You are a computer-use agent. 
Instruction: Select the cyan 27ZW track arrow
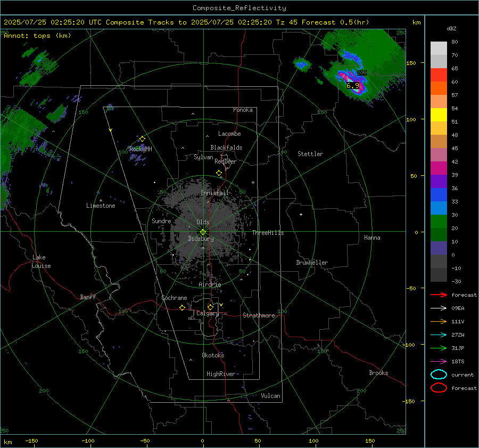click(x=439, y=335)
